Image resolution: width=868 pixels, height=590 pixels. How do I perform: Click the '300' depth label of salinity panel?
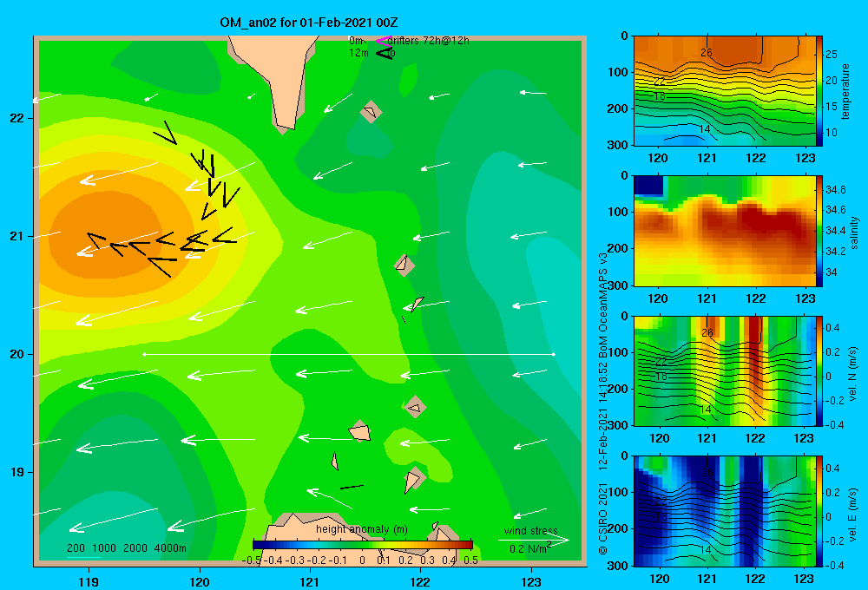click(x=619, y=285)
